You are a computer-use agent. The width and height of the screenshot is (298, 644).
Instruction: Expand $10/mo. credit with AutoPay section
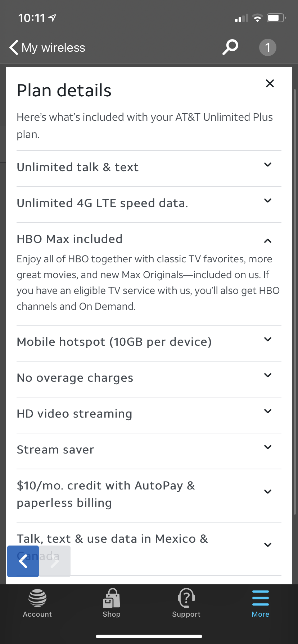267,492
